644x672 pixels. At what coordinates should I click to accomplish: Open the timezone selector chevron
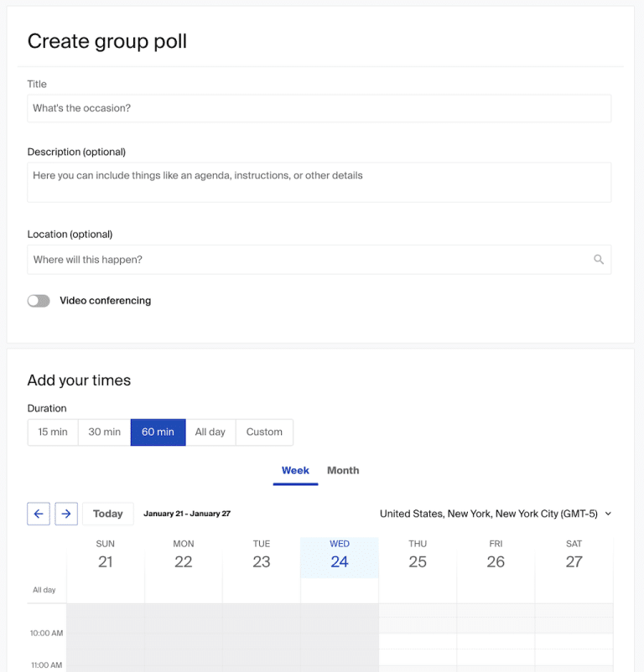point(607,514)
